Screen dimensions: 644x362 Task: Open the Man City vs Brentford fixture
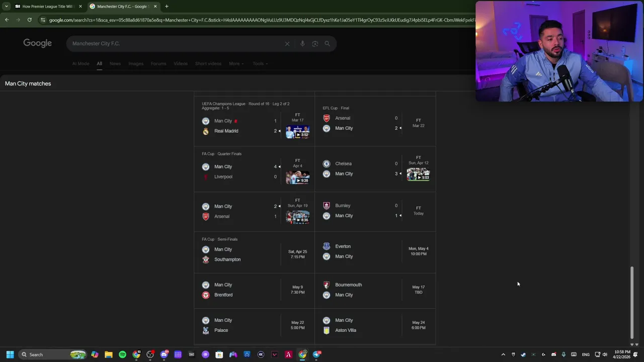pyautogui.click(x=255, y=290)
